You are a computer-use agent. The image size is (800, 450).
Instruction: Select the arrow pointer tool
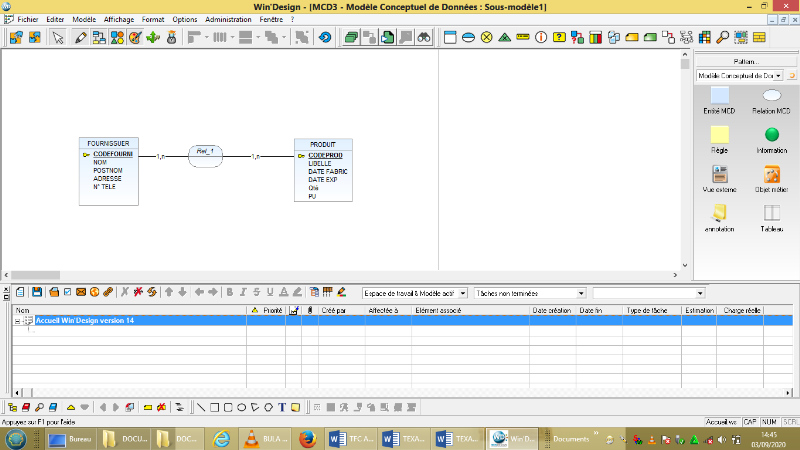(x=58, y=38)
